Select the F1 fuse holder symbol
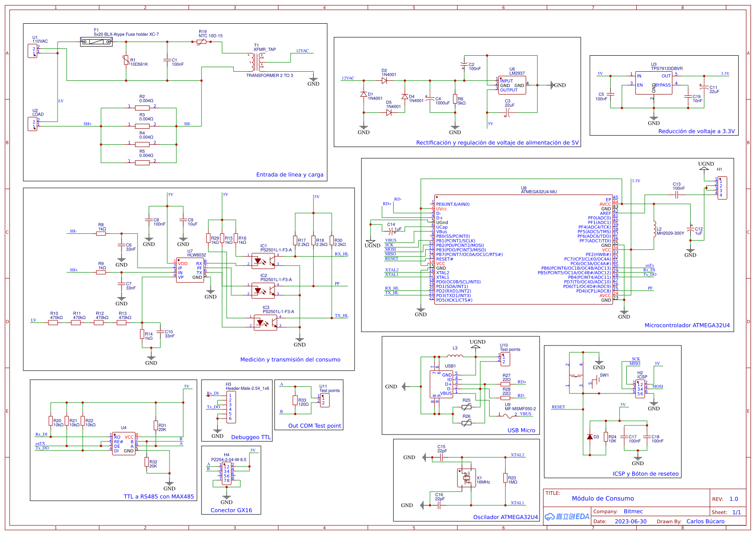The width and height of the screenshot is (756, 535). pos(96,42)
